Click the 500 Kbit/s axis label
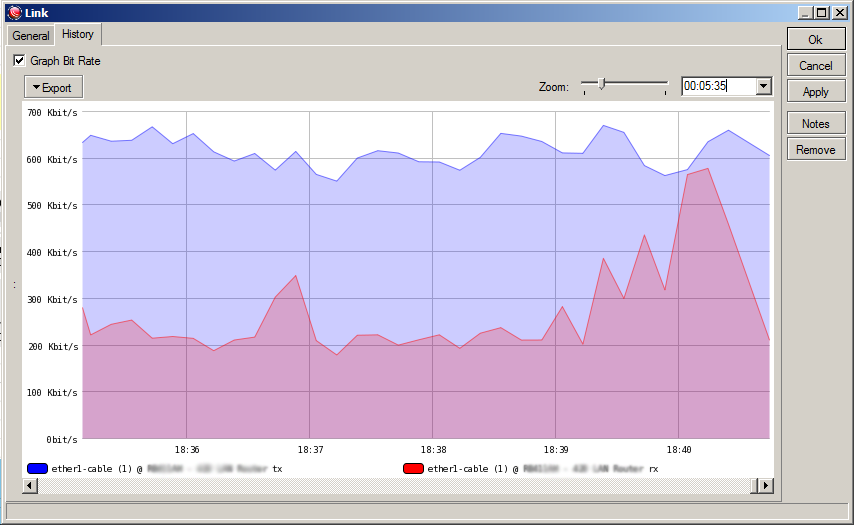Viewport: 854px width, 525px height. pyautogui.click(x=52, y=206)
